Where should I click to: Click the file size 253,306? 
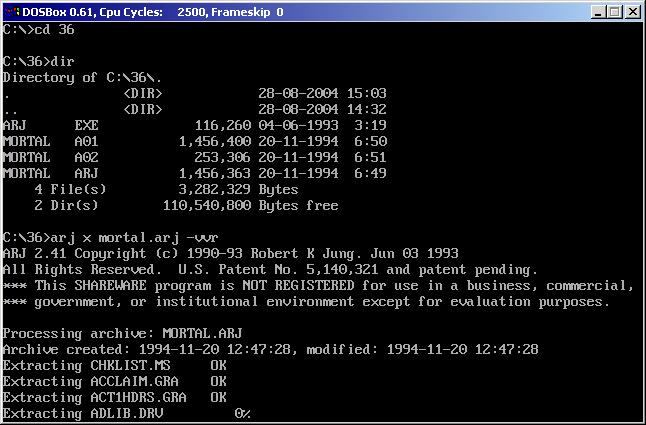coord(222,158)
